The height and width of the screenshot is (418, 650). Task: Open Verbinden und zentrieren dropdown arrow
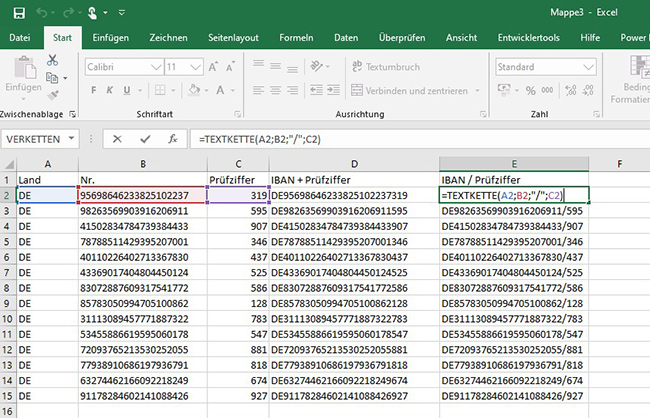coord(478,90)
